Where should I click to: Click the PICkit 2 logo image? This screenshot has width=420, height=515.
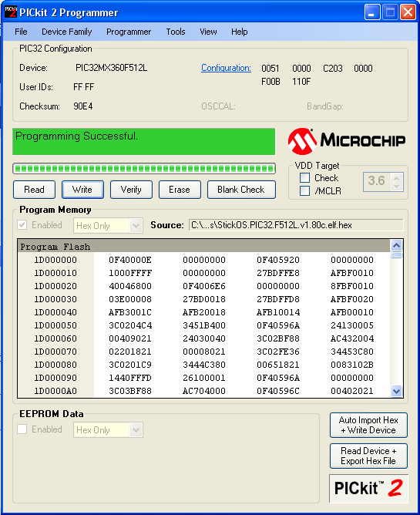(368, 488)
